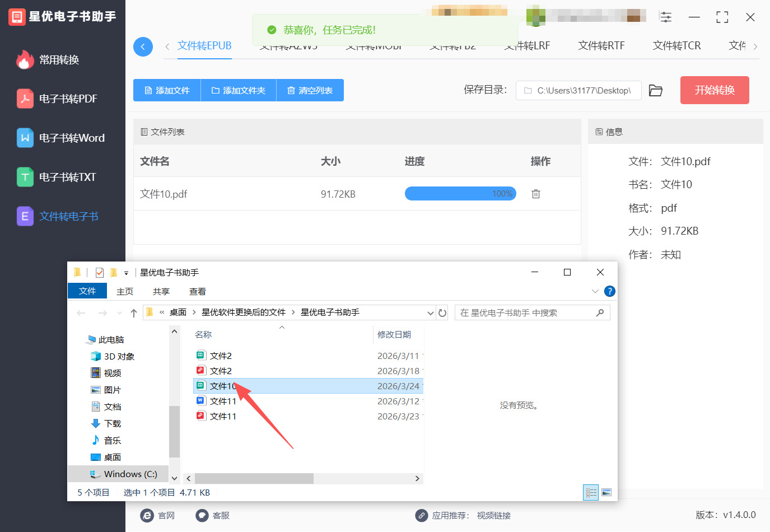
Task: Click the navigation pane vertical scrollbar thumb
Action: pos(174,432)
